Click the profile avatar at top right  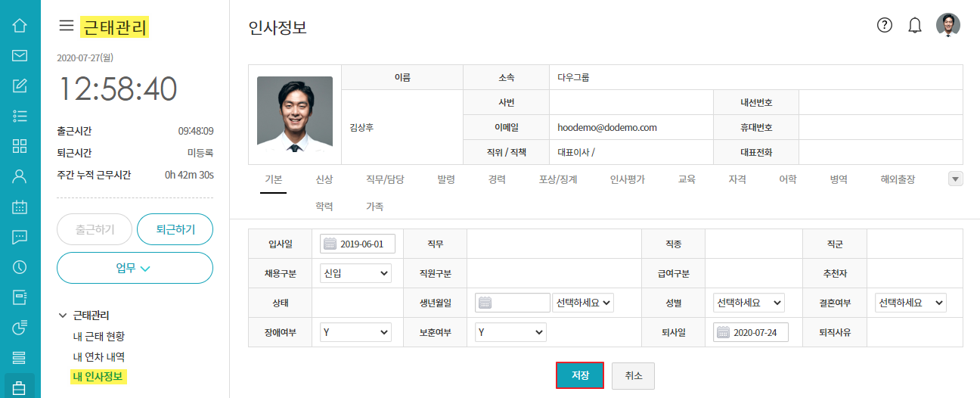click(948, 25)
